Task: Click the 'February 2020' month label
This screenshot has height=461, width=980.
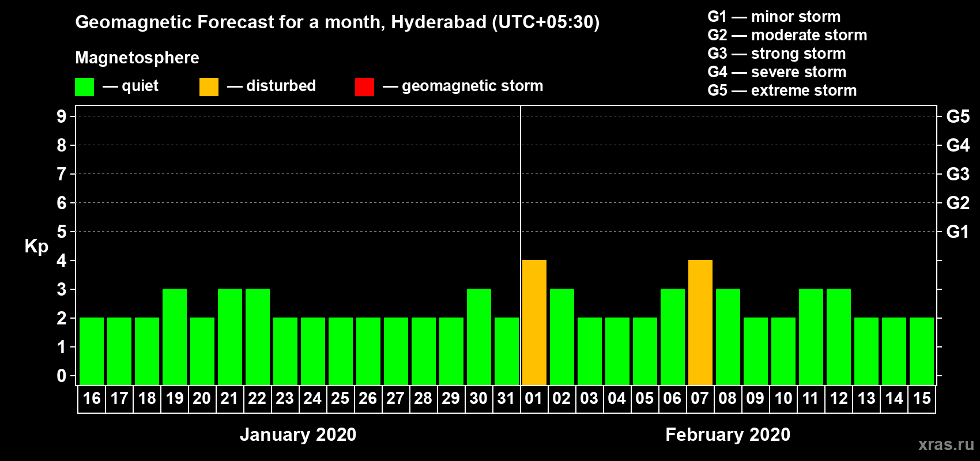Action: (x=728, y=434)
